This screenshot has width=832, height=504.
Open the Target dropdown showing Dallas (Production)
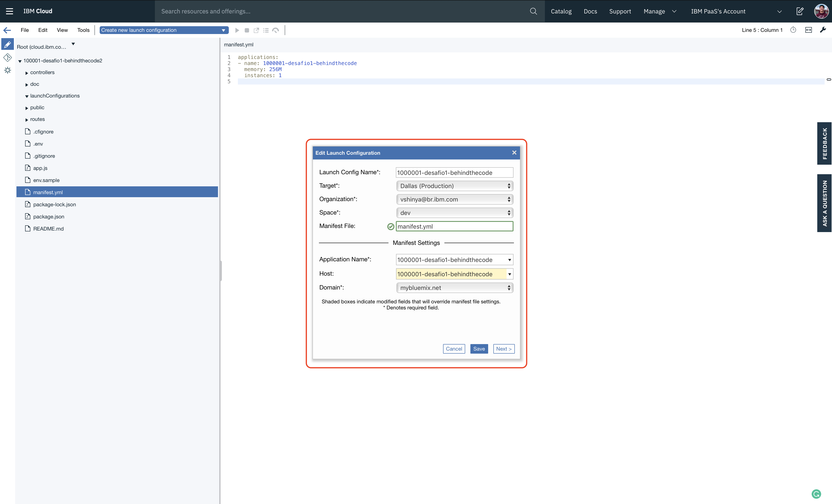tap(455, 186)
